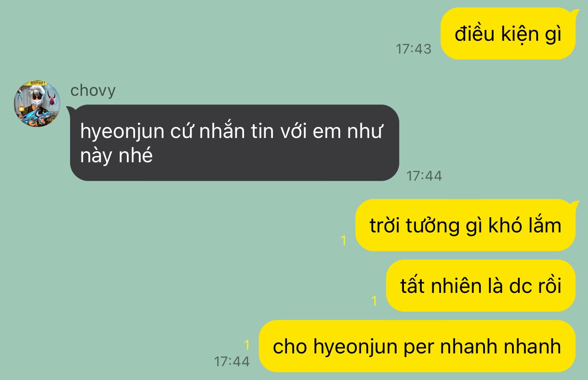
Task: Tap the 17:43 timestamp
Action: (414, 49)
